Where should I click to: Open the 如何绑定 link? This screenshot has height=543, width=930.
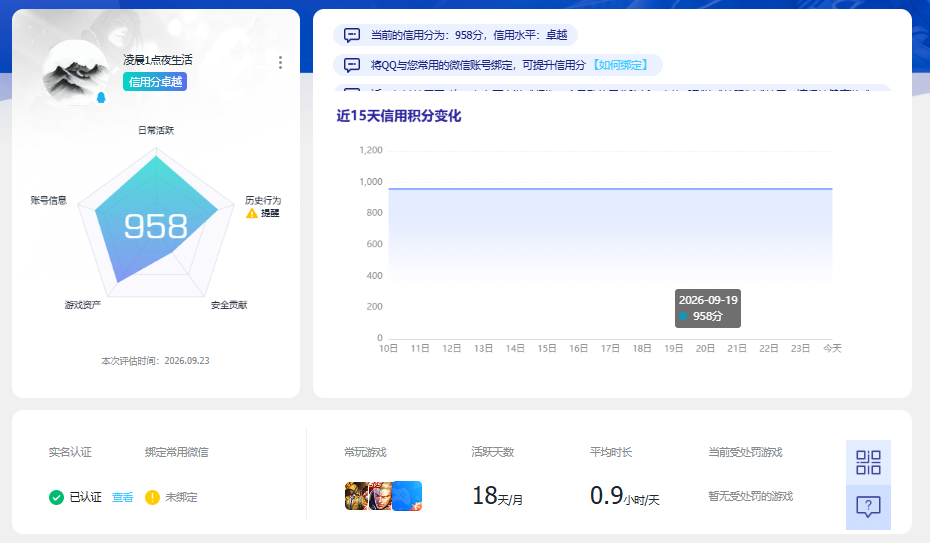[x=620, y=65]
